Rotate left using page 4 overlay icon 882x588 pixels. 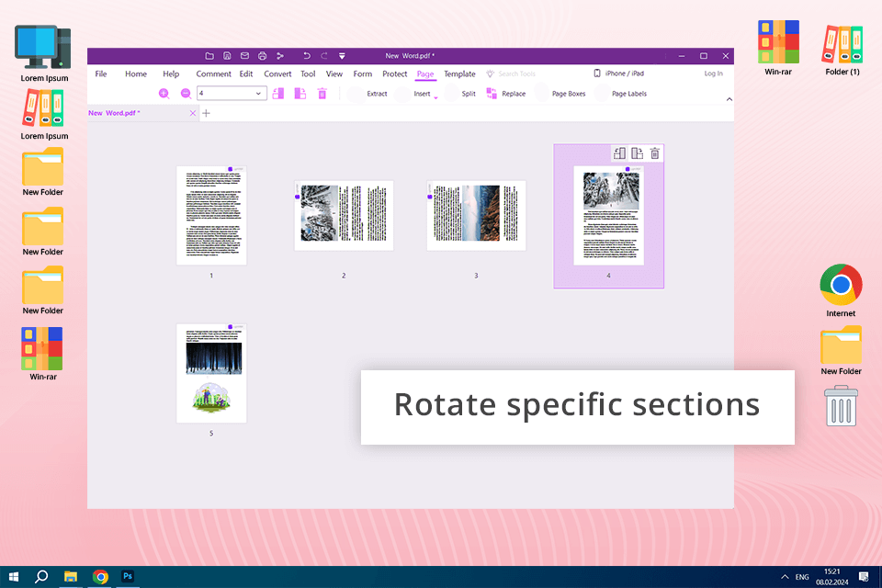619,153
